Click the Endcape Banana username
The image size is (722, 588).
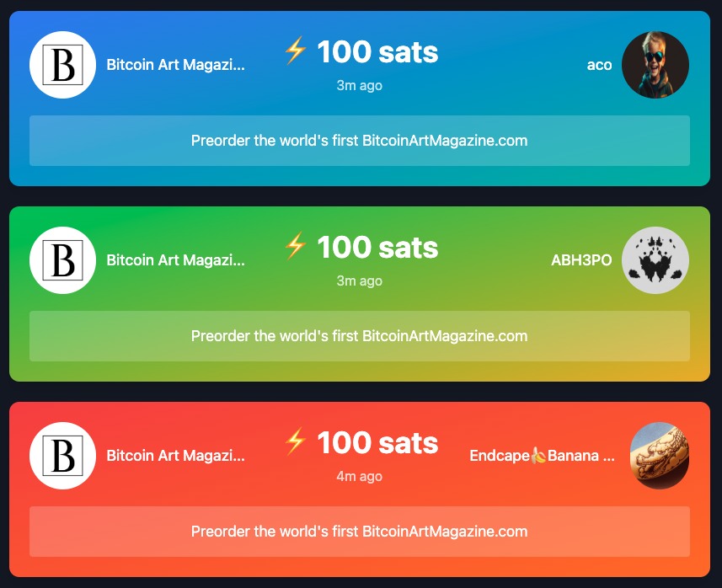pyautogui.click(x=542, y=456)
